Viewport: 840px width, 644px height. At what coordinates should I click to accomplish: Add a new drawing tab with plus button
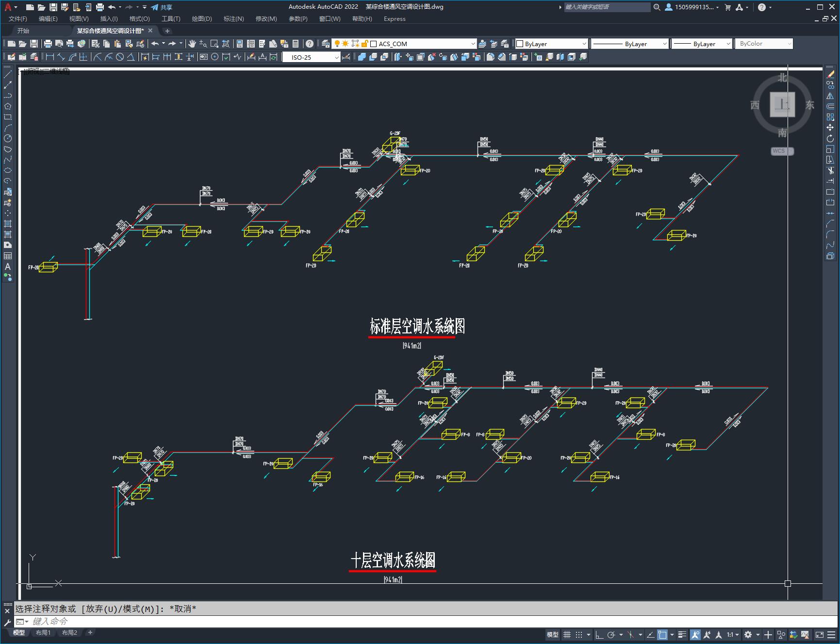click(x=167, y=31)
